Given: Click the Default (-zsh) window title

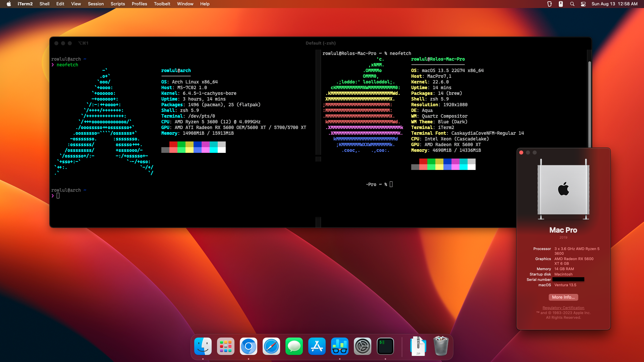Looking at the screenshot, I should 321,43.
